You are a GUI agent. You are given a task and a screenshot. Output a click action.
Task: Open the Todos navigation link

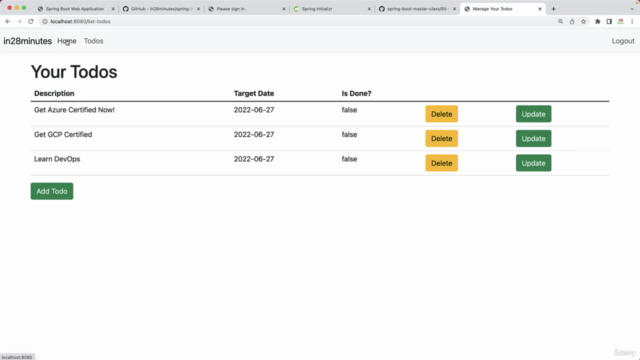click(x=93, y=41)
